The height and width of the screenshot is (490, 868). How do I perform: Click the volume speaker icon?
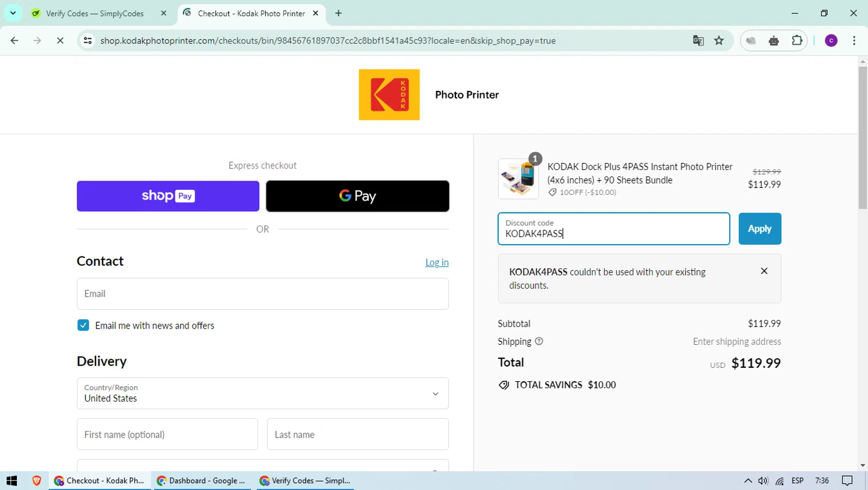point(763,481)
